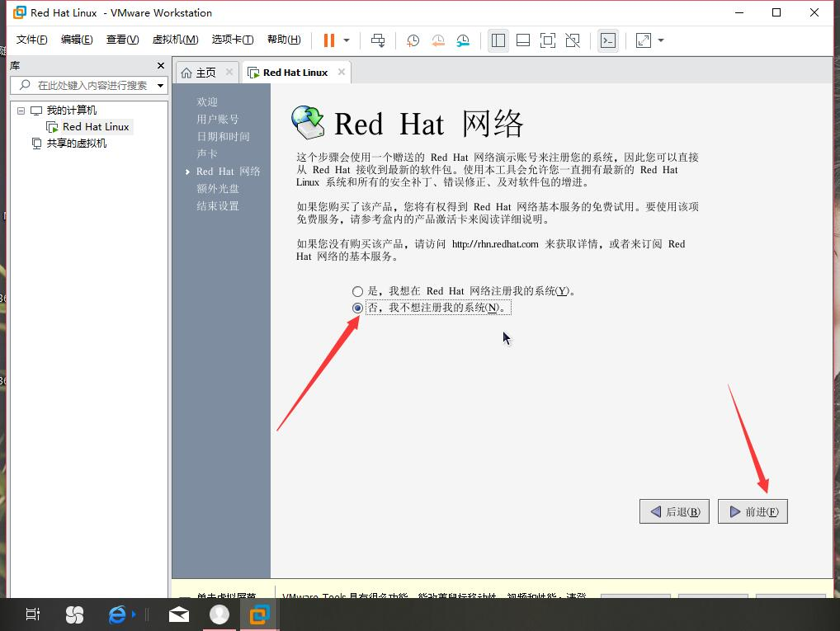This screenshot has height=631, width=840.
Task: Select 是 register with Red Hat network radio
Action: (x=357, y=291)
